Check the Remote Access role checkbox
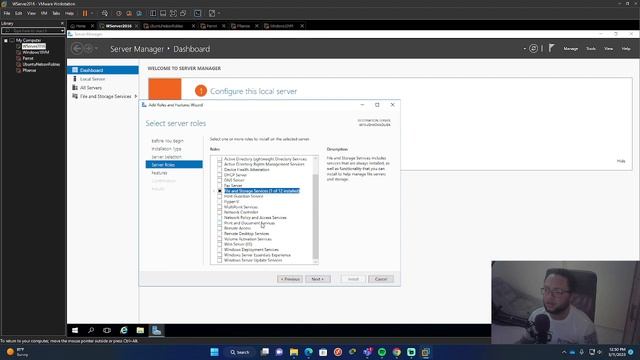Screen dimensions: 640x360 click(220, 228)
